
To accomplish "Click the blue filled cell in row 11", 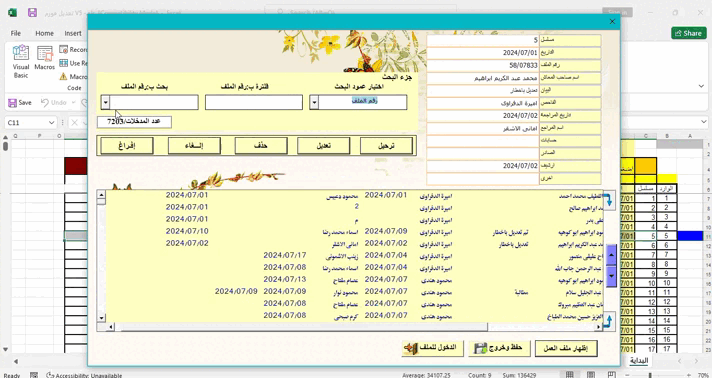I will click(x=690, y=236).
